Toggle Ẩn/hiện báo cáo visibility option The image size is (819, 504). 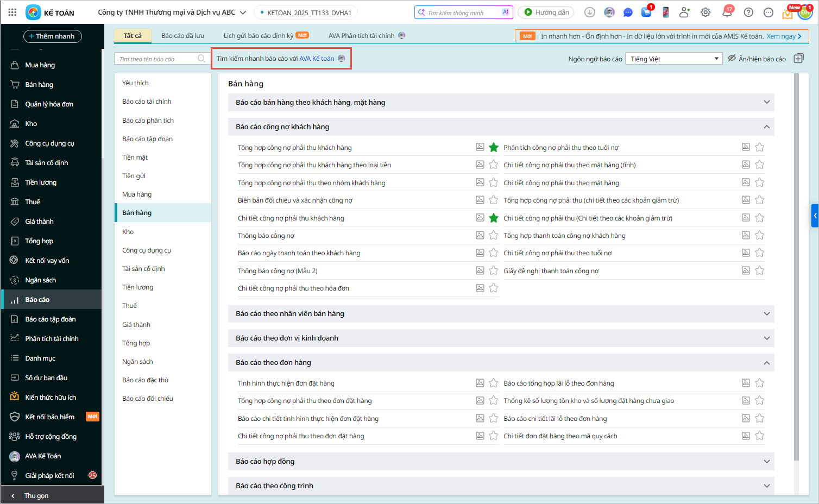coord(757,59)
